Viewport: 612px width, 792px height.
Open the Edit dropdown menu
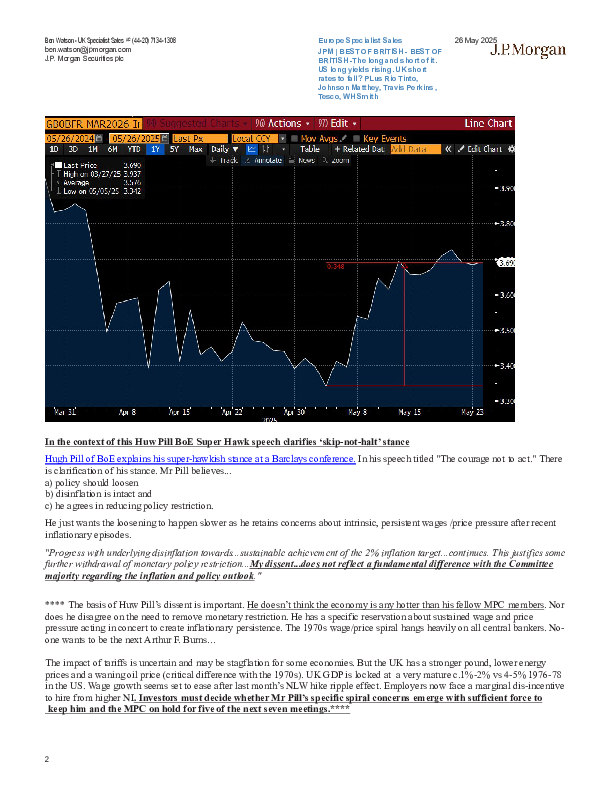[x=337, y=123]
